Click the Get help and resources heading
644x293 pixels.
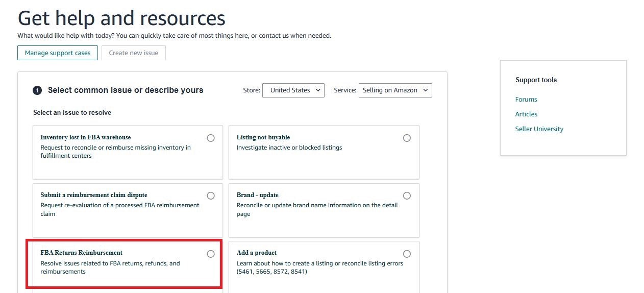pyautogui.click(x=121, y=18)
